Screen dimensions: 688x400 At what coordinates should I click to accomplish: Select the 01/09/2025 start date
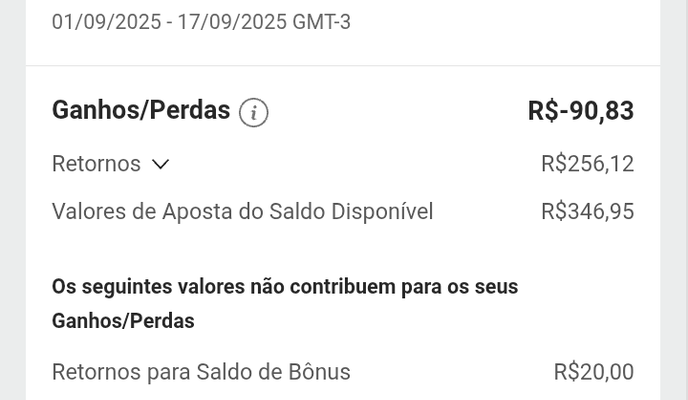(x=106, y=22)
